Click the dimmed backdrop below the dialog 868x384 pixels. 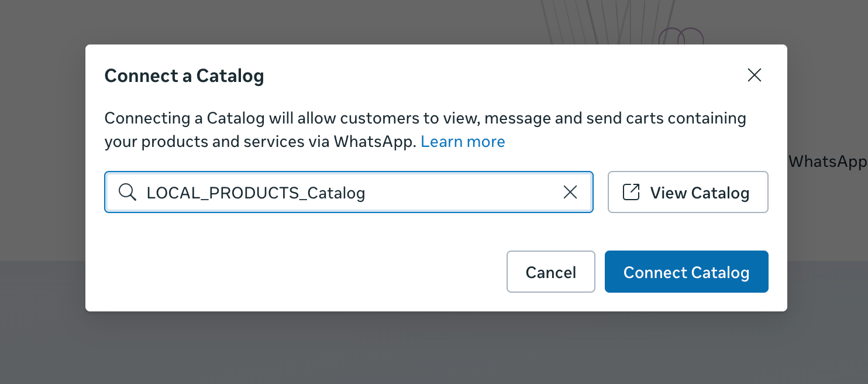pyautogui.click(x=434, y=348)
